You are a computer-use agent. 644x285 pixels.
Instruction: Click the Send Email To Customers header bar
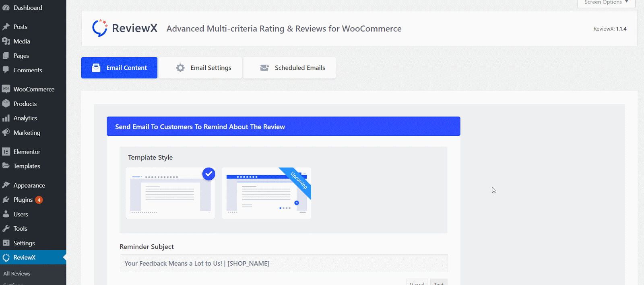point(283,126)
